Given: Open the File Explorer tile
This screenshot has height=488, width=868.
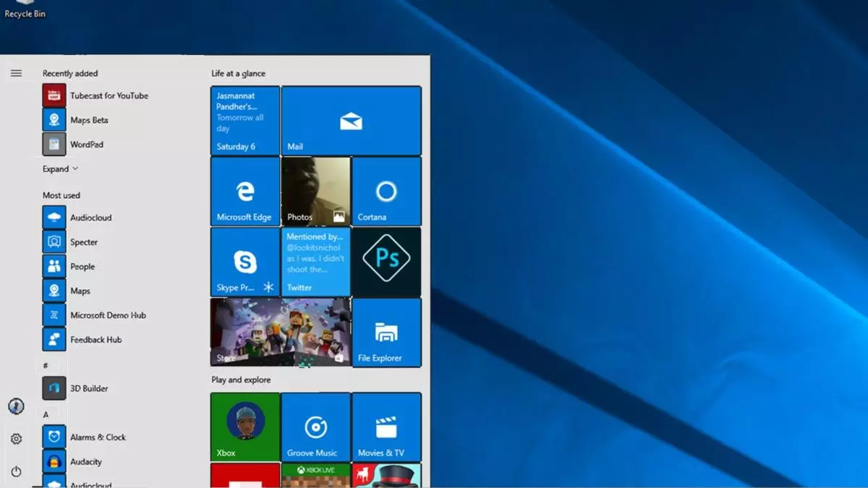Looking at the screenshot, I should (x=386, y=333).
